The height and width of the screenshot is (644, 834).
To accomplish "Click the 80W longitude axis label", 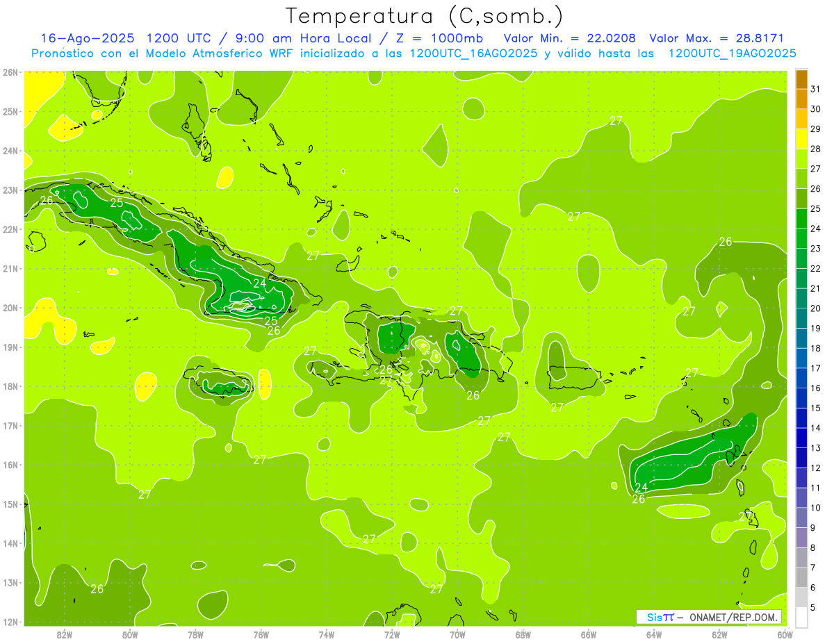I will point(130,634).
